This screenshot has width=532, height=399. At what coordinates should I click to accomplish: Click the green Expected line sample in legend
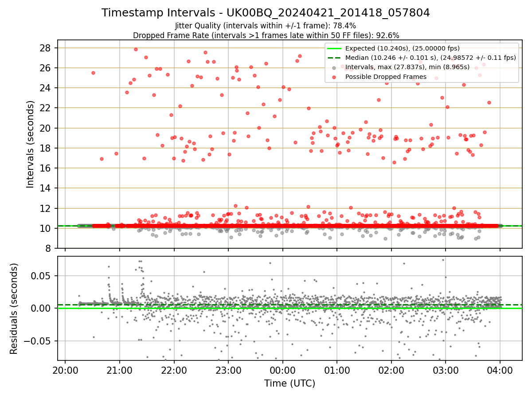click(334, 48)
